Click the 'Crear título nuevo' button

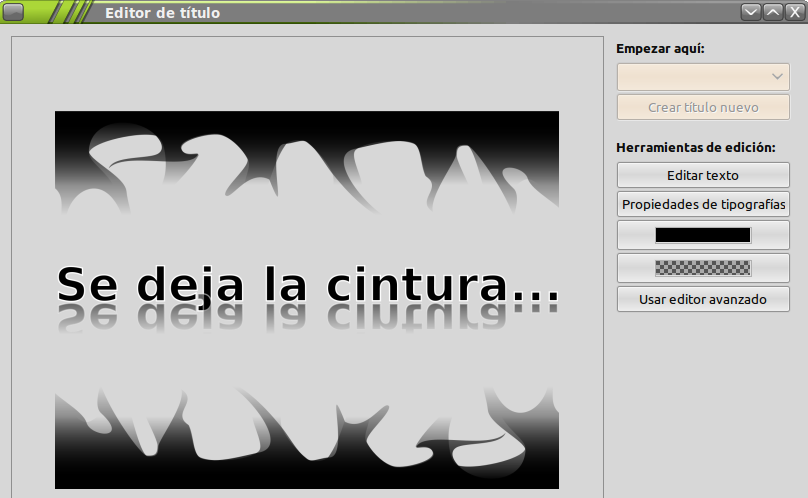point(703,107)
